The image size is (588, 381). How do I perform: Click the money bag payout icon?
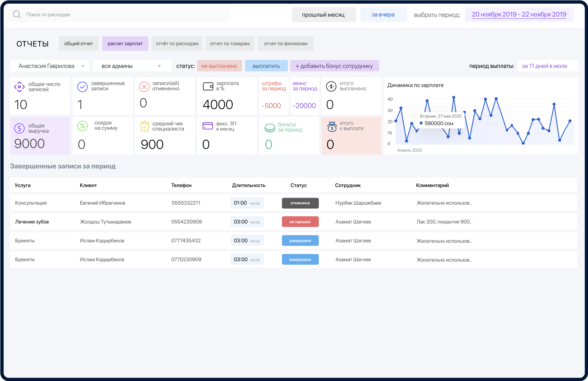332,126
